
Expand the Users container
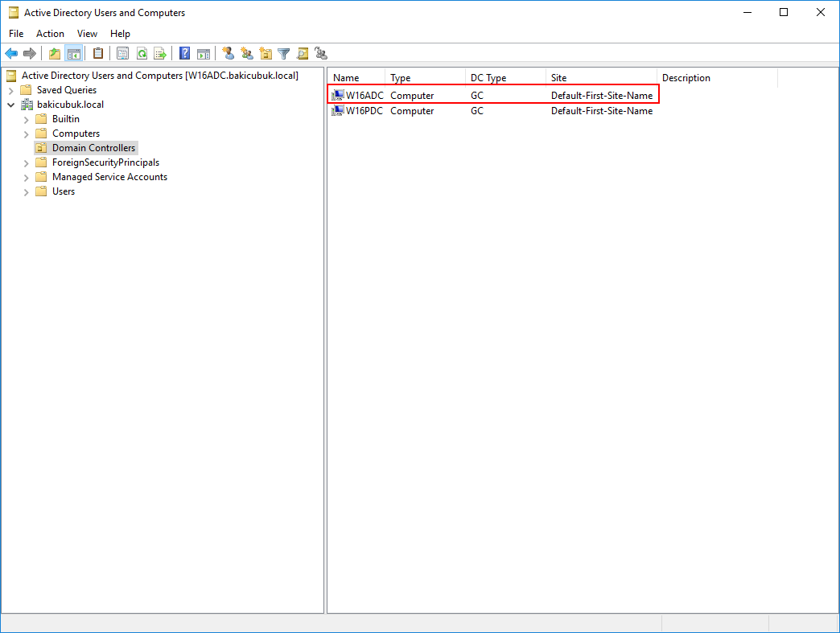tap(27, 191)
